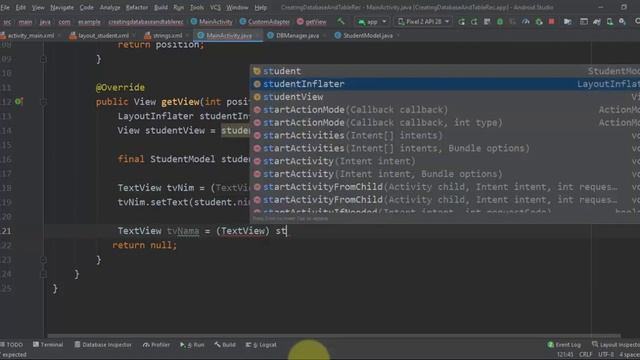Image resolution: width=640 pixels, height=360 pixels.
Task: Open the File menu
Action: pyautogui.click(x=5, y=7)
